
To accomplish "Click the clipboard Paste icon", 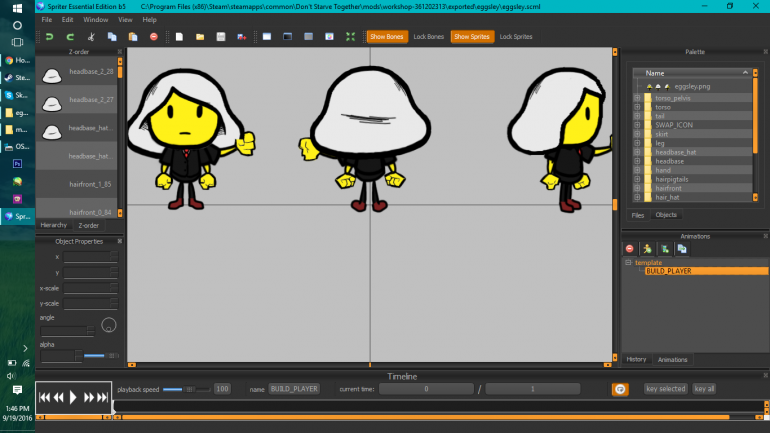I will tap(133, 37).
